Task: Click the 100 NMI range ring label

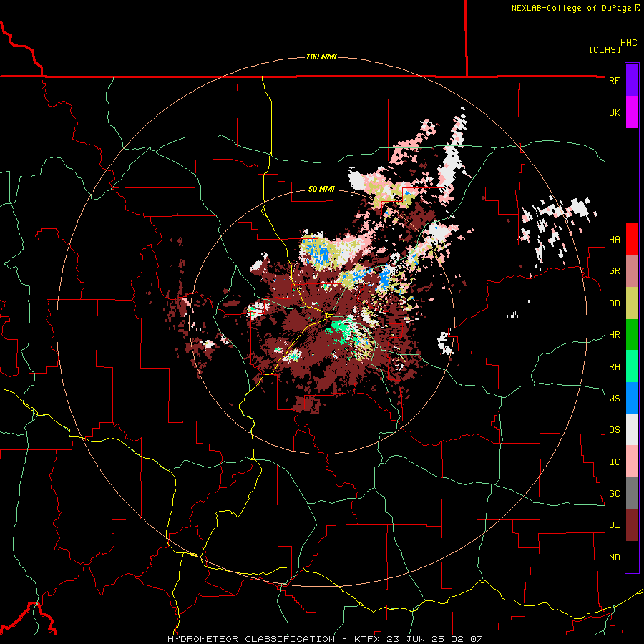Action: click(x=321, y=57)
